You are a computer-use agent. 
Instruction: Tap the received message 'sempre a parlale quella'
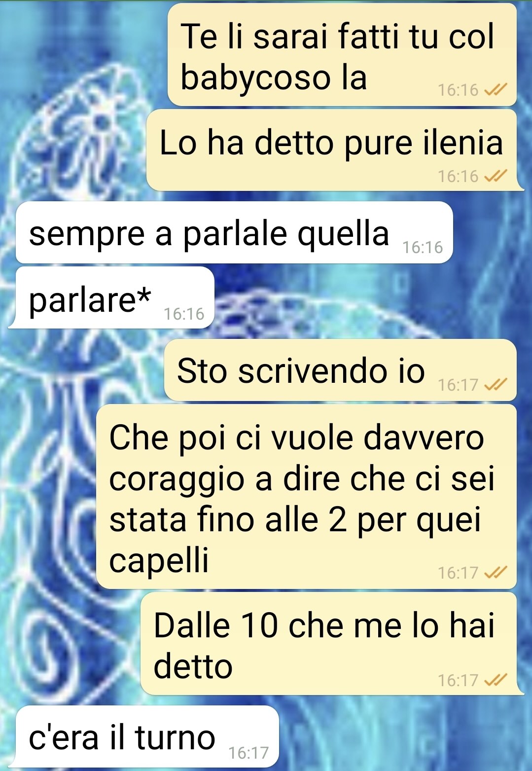click(x=234, y=232)
